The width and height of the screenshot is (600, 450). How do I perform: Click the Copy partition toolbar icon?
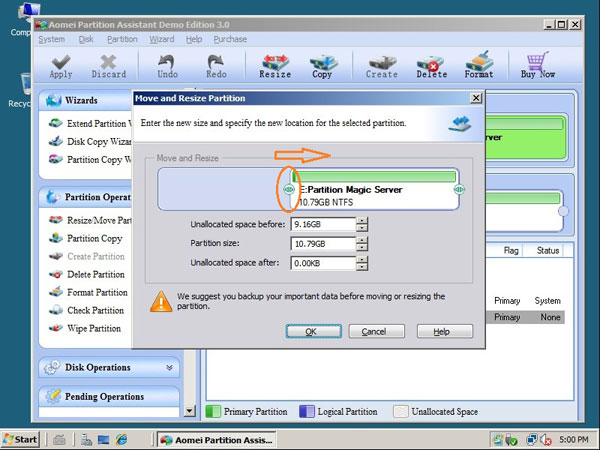[322, 66]
